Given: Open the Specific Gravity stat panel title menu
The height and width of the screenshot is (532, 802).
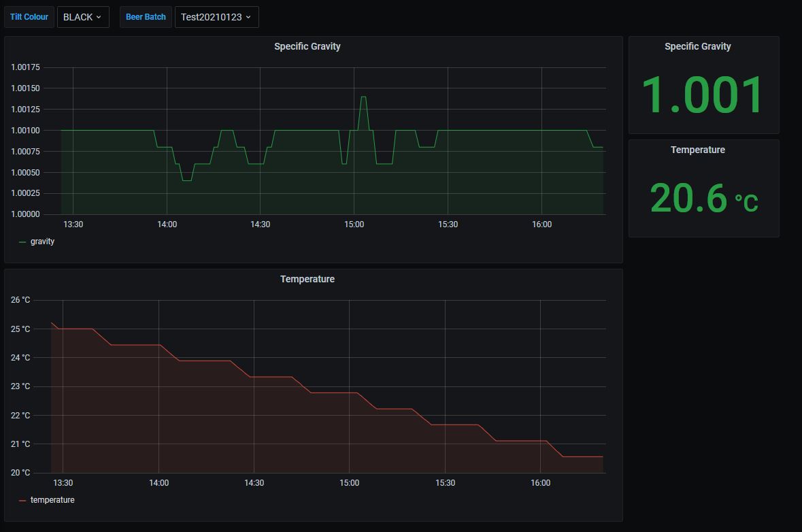Looking at the screenshot, I should tap(698, 46).
